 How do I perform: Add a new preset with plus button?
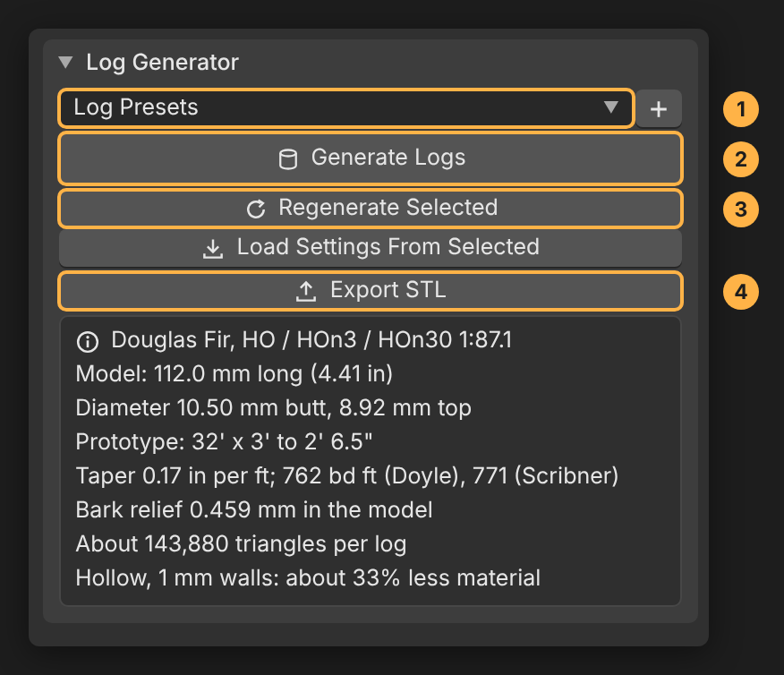[x=659, y=108]
